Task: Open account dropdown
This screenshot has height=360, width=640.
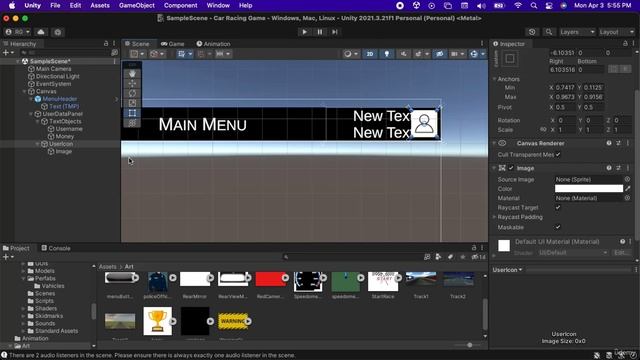Action: point(18,32)
